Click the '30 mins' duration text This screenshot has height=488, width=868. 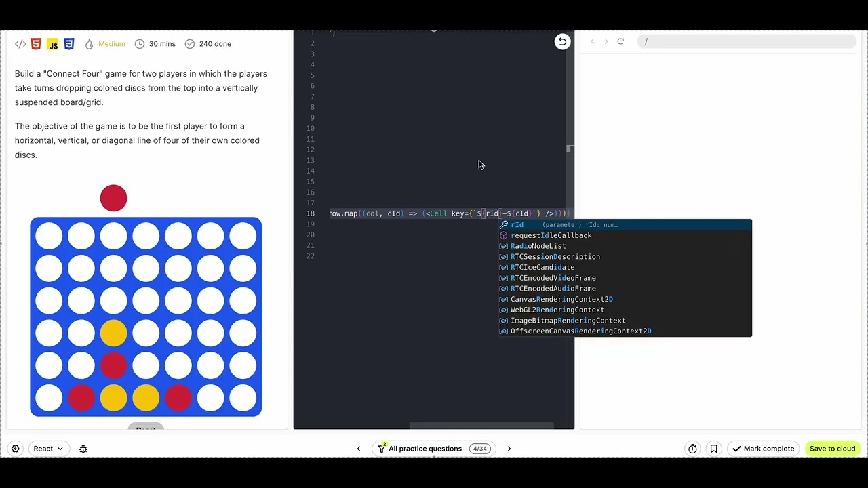(x=162, y=44)
